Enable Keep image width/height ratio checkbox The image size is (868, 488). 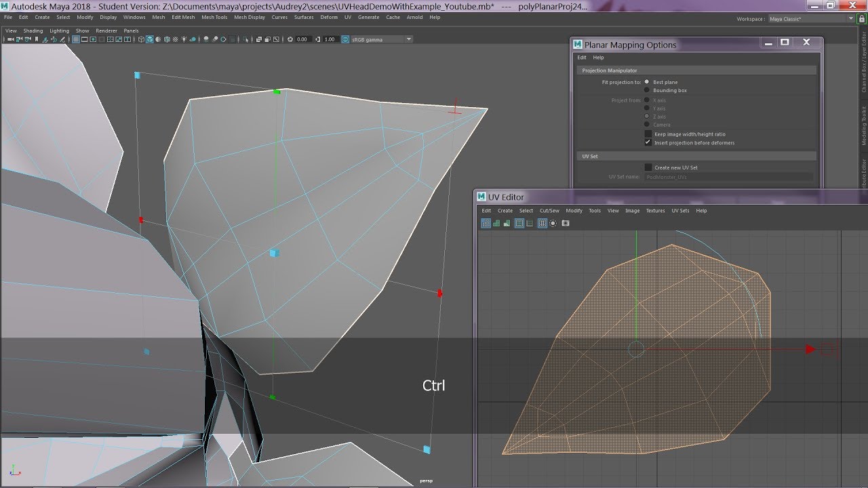click(x=648, y=134)
